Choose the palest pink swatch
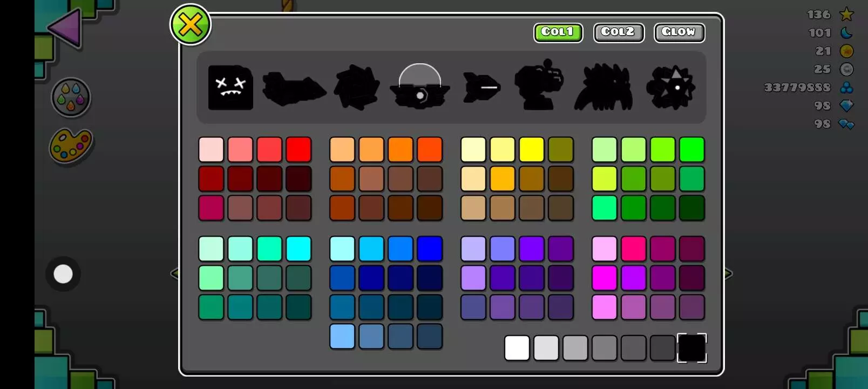The width and height of the screenshot is (868, 389). [x=211, y=150]
